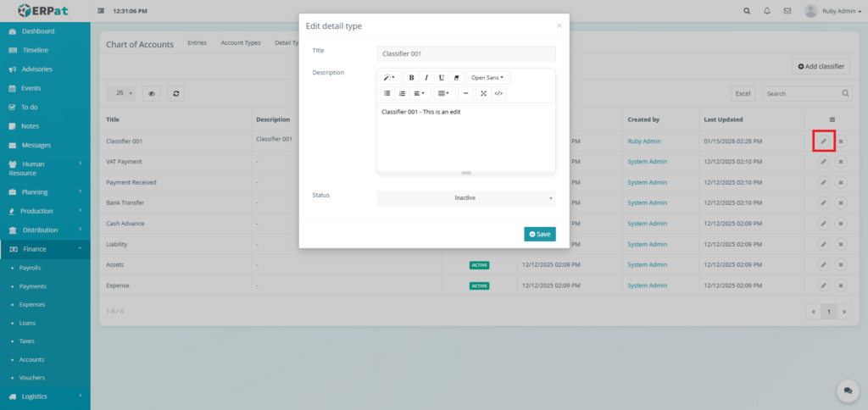Click inside the description text area

click(466, 136)
